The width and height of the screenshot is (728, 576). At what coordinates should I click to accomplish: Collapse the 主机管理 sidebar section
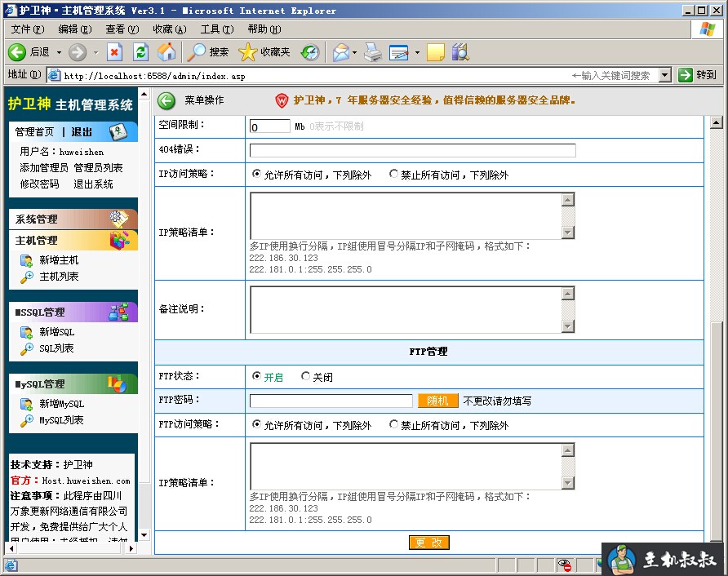pyautogui.click(x=73, y=240)
